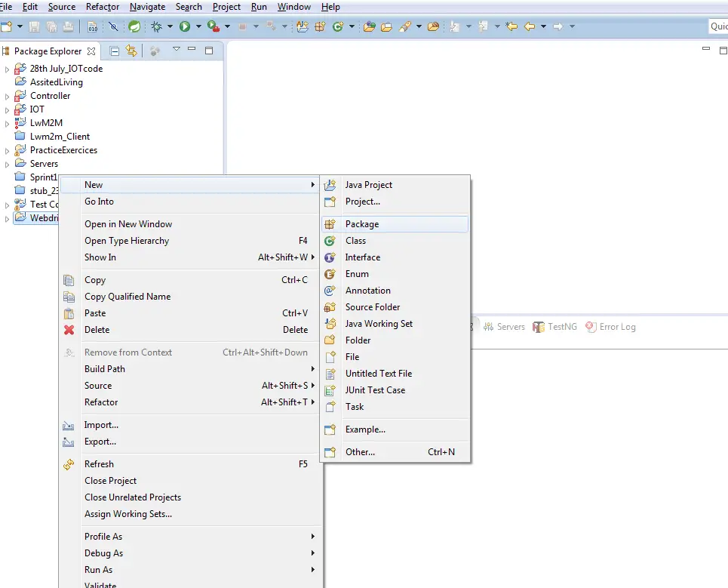Expand the 28th July_IOTcode project

pos(8,69)
